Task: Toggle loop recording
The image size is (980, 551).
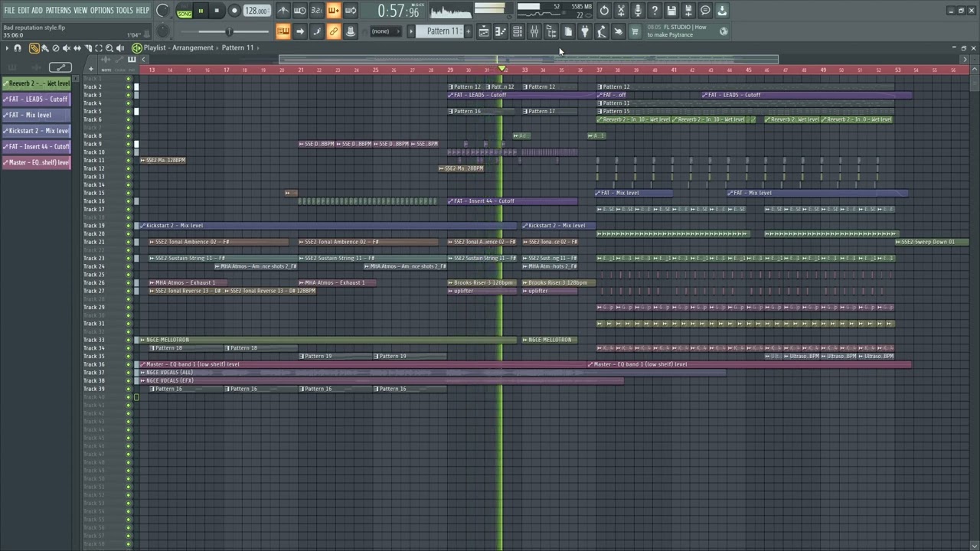Action: [351, 11]
